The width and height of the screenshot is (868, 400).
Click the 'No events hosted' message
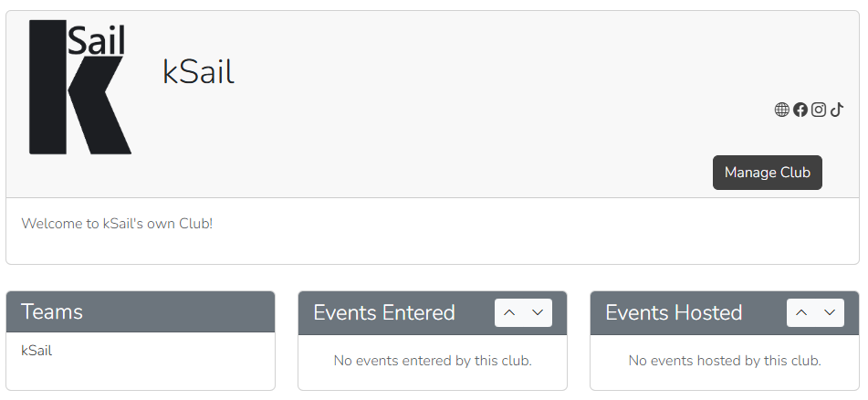tap(725, 361)
